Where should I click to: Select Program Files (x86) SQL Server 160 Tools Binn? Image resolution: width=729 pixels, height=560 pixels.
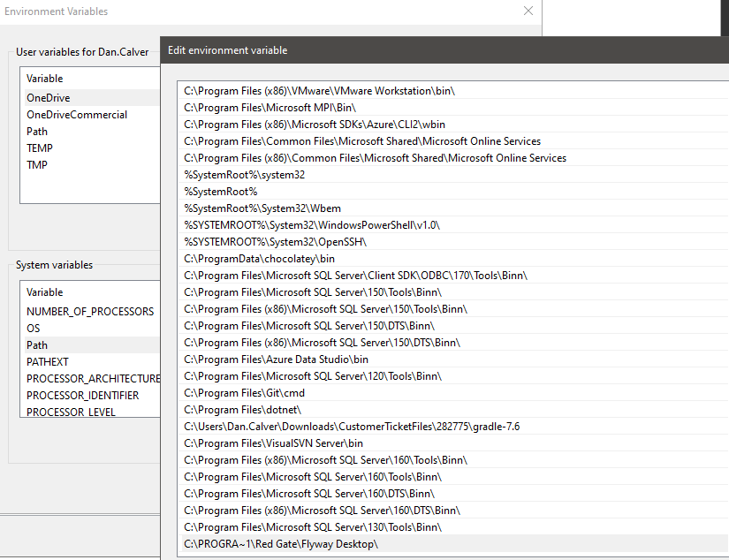click(452, 459)
